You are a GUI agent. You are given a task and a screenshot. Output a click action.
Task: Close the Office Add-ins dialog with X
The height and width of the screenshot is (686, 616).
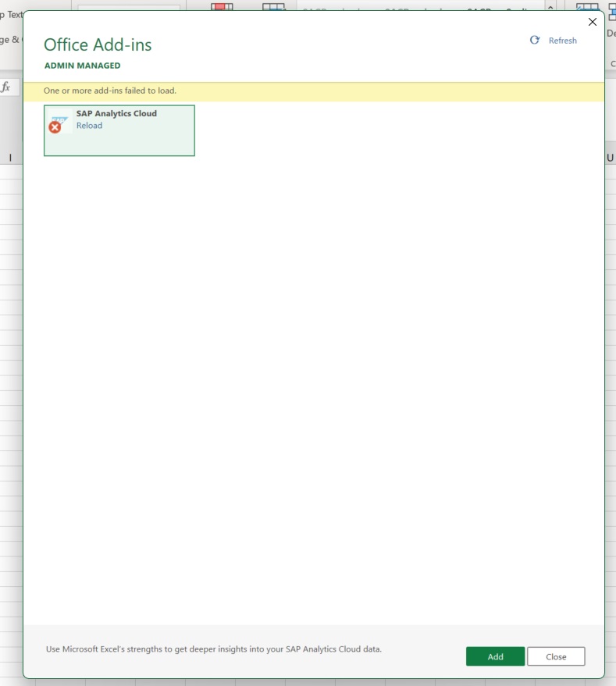[x=593, y=22]
